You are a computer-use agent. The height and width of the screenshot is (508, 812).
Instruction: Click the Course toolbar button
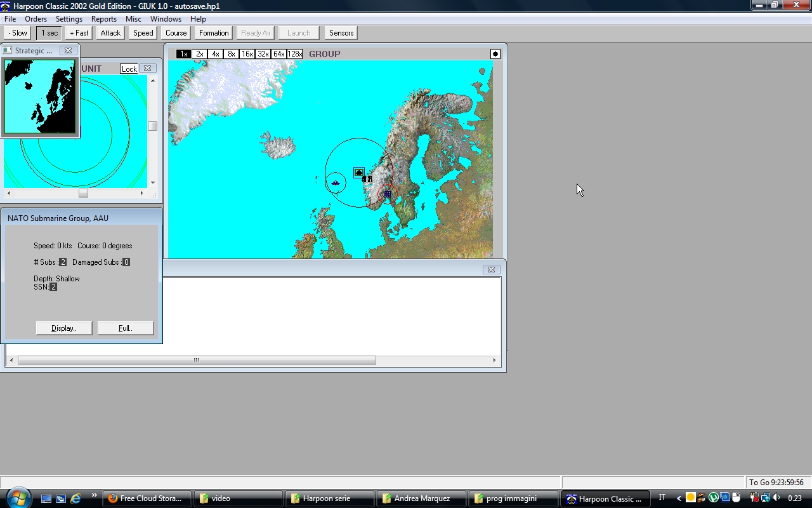coord(176,33)
